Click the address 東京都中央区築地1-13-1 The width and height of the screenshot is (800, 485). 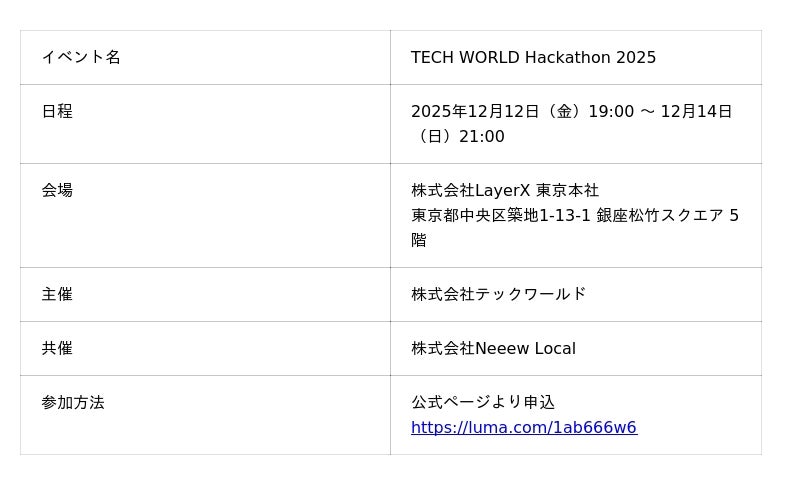pyautogui.click(x=500, y=216)
